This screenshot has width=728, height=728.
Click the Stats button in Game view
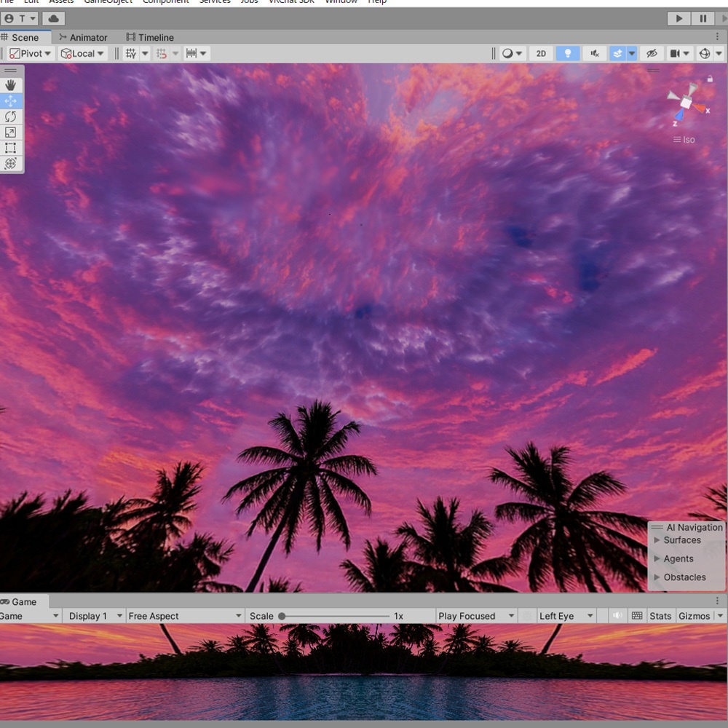click(660, 616)
